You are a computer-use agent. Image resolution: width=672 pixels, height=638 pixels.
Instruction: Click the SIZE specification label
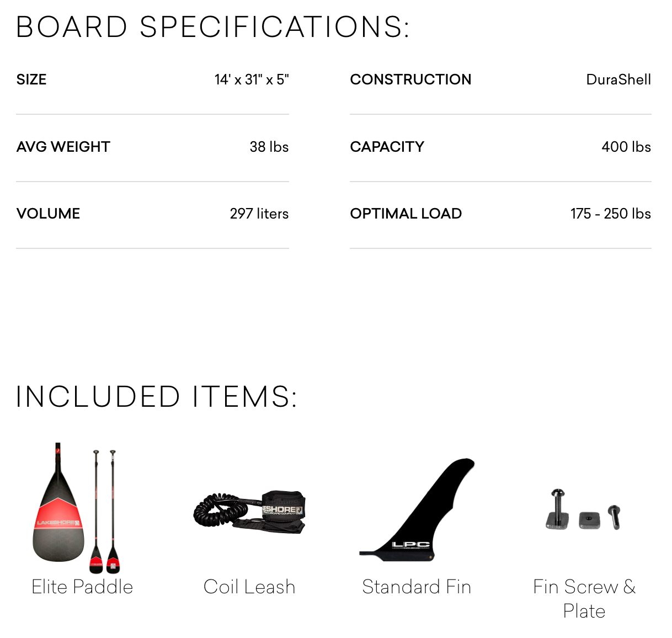point(31,79)
